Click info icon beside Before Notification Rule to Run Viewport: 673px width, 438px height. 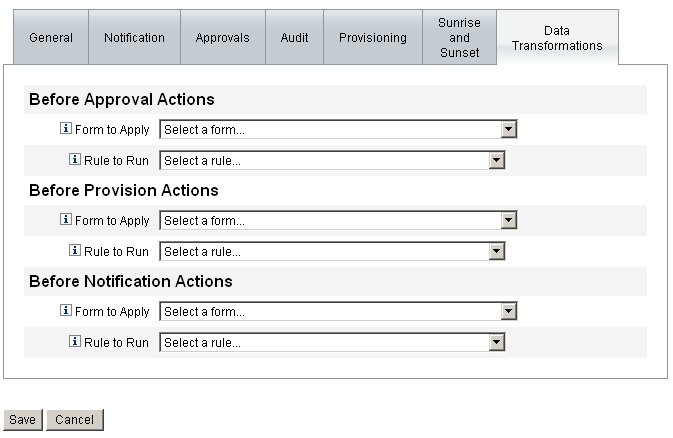coord(75,342)
